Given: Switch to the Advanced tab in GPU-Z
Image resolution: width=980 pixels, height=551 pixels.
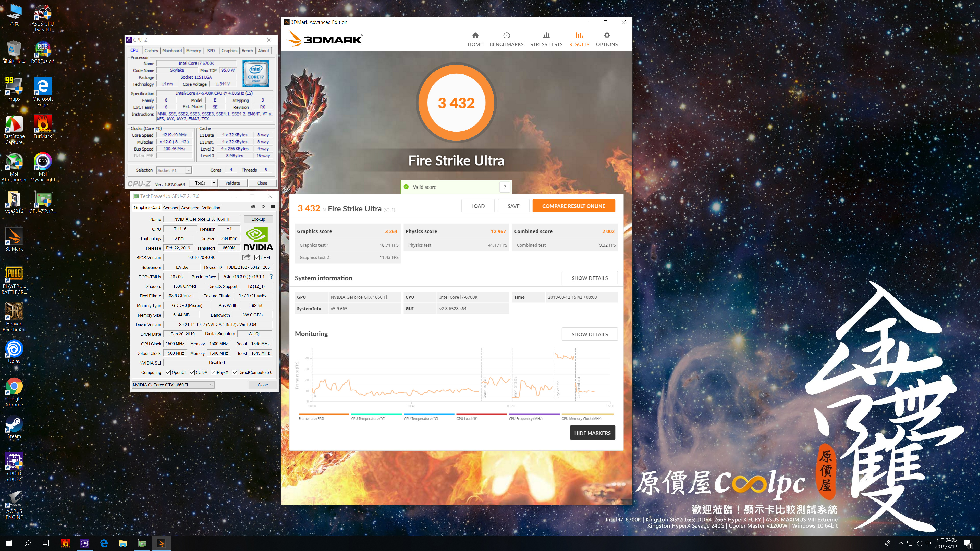Looking at the screenshot, I should [x=190, y=208].
